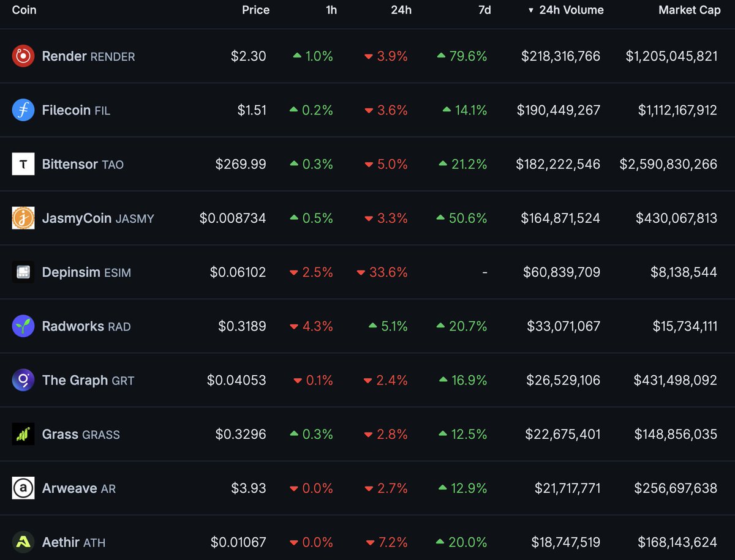The image size is (735, 560).
Task: Click Aethir market cap $168,143,624
Action: (677, 542)
